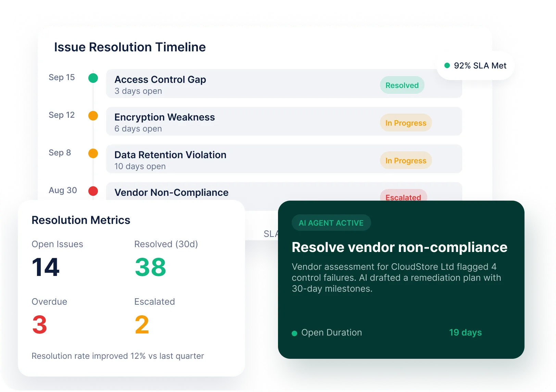Click In Progress badge on Encryption Weakness
Image resolution: width=556 pixels, height=392 pixels.
click(406, 123)
